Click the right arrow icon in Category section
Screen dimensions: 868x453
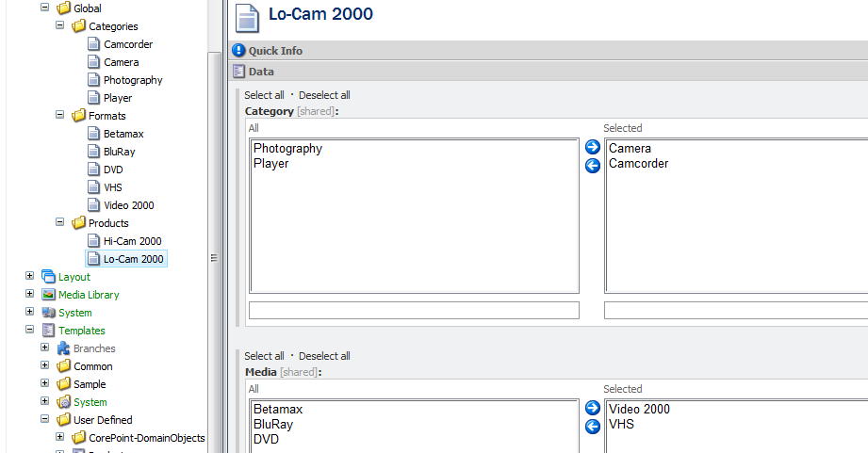pos(593,148)
